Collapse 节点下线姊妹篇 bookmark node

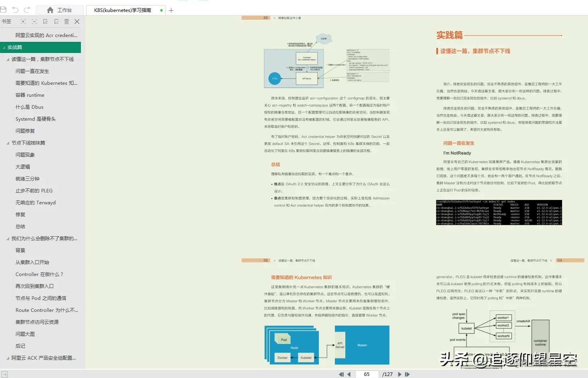8,143
